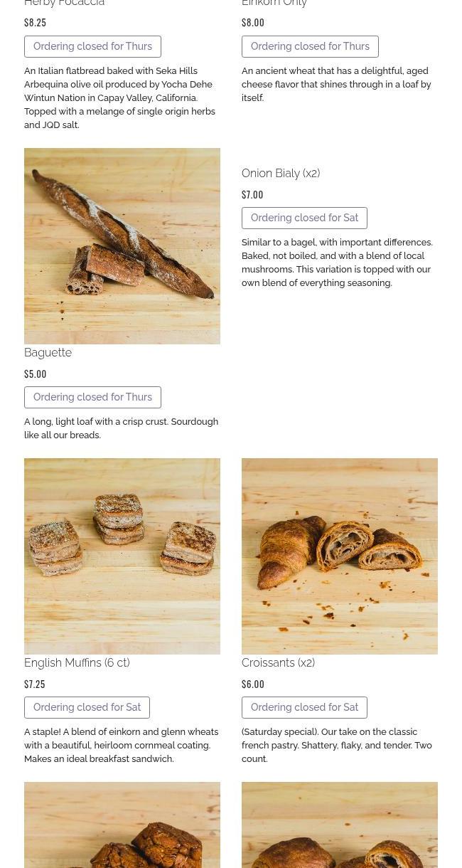The image size is (462, 868).
Task: Click the Croissants $6.00 price
Action: 253,684
